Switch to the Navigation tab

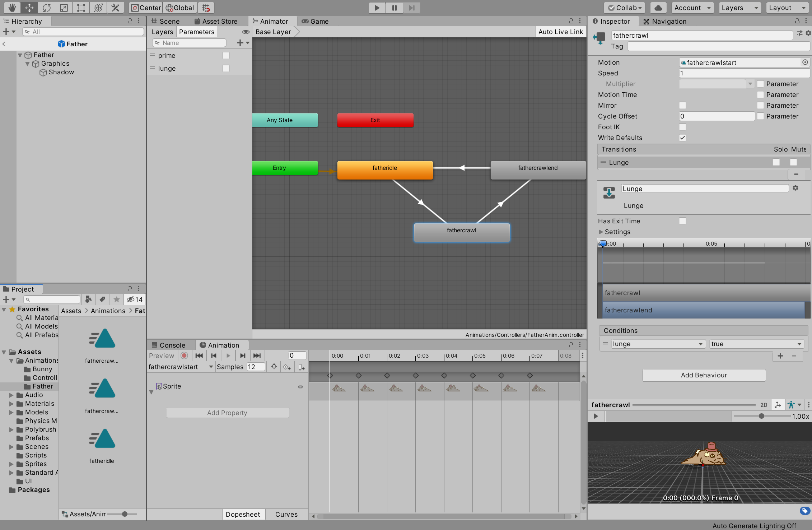coord(664,21)
